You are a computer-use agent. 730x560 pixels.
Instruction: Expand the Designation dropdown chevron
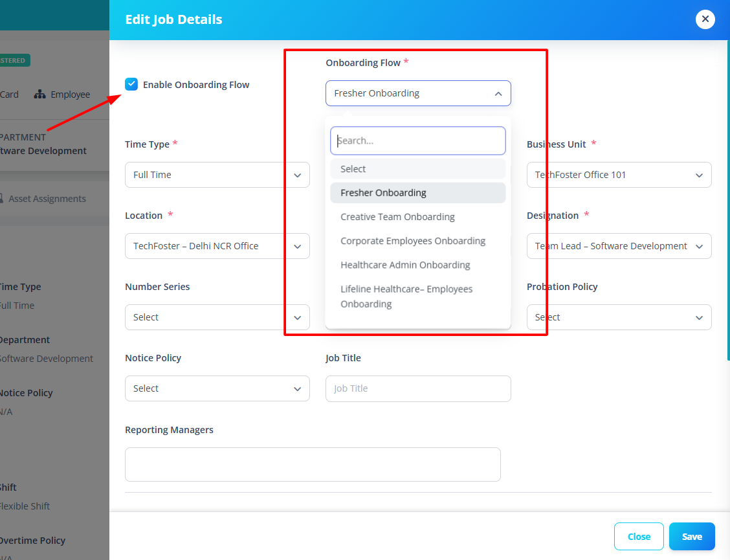[x=699, y=247]
